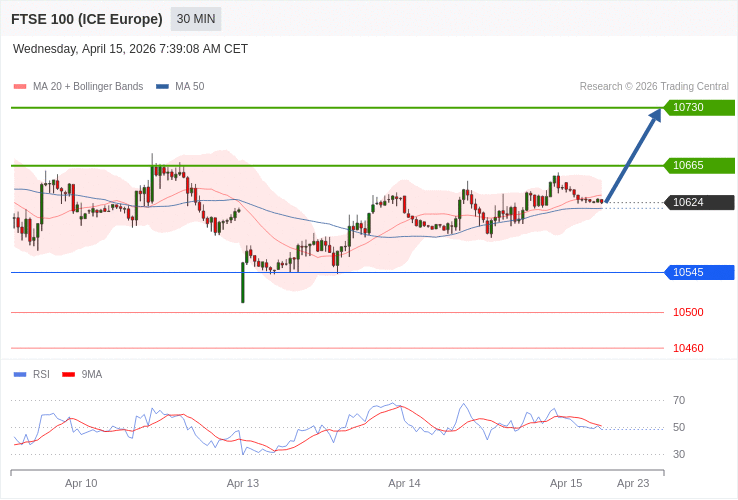Click the Apr 13 date axis label

click(243, 484)
